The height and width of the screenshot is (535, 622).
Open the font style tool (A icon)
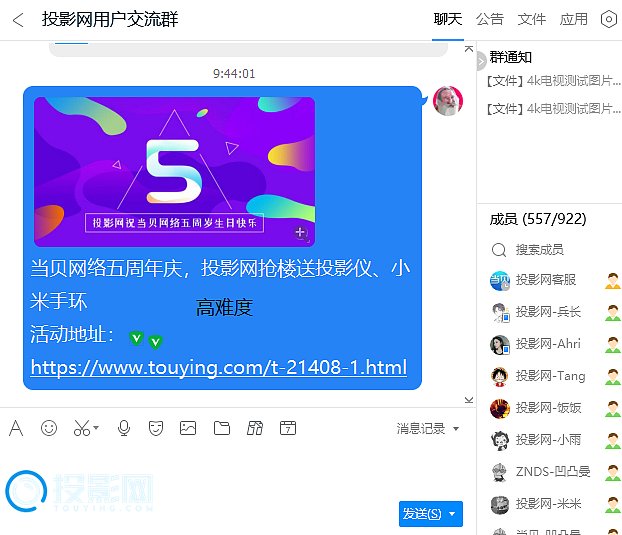(x=16, y=428)
